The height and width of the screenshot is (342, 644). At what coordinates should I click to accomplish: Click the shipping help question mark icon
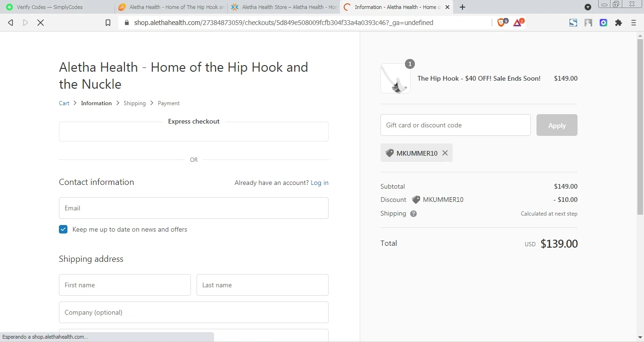[413, 214]
